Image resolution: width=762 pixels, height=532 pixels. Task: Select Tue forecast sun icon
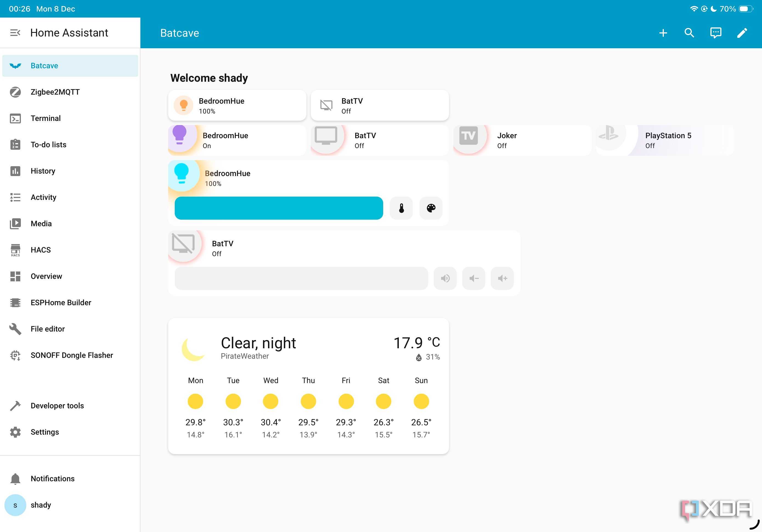pos(233,401)
